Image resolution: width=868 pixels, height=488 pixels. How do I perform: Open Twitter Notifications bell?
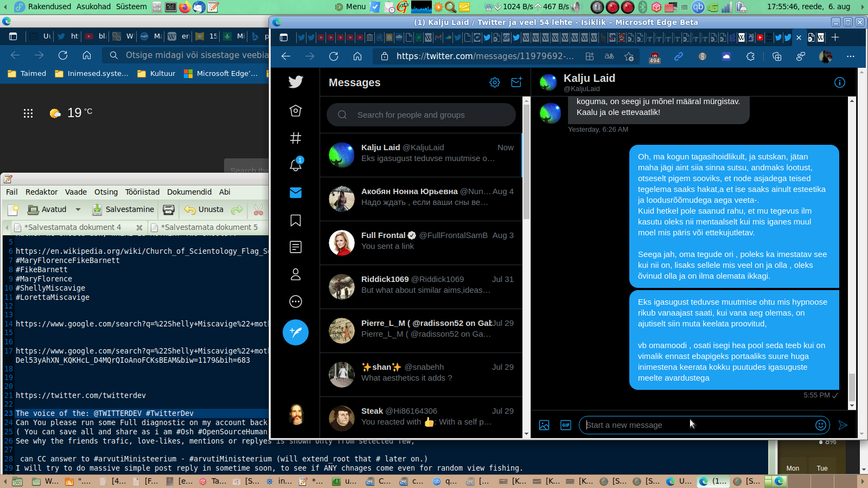(x=296, y=164)
